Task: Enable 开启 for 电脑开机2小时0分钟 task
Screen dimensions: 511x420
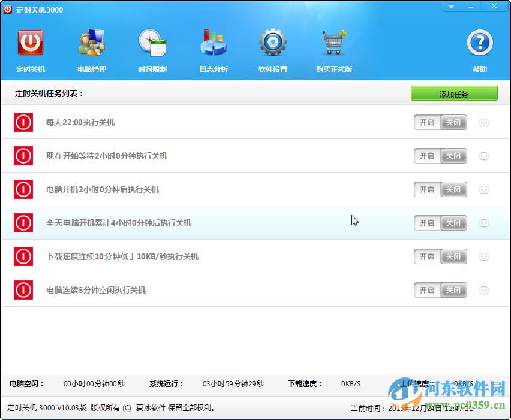Action: coord(427,189)
